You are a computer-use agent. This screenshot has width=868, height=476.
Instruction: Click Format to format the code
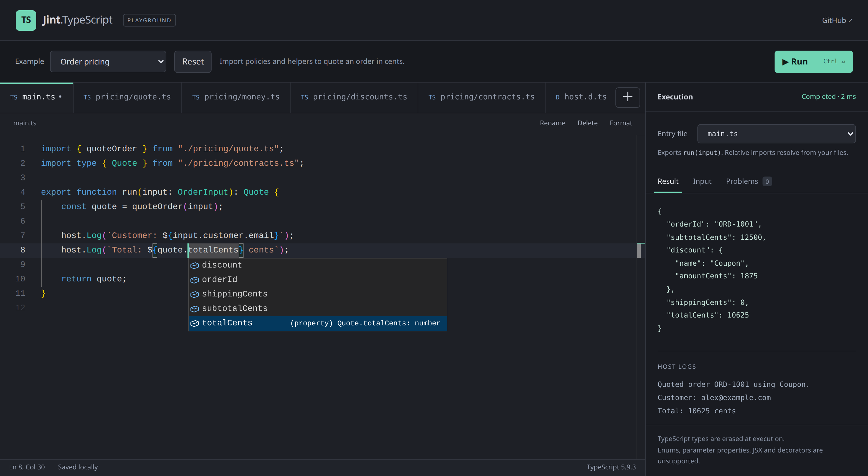pyautogui.click(x=621, y=123)
